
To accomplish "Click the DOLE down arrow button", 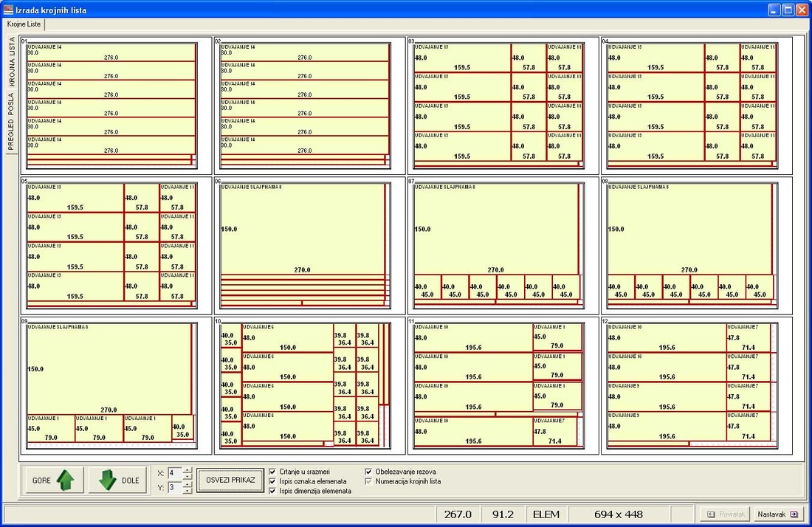I will pyautogui.click(x=118, y=480).
